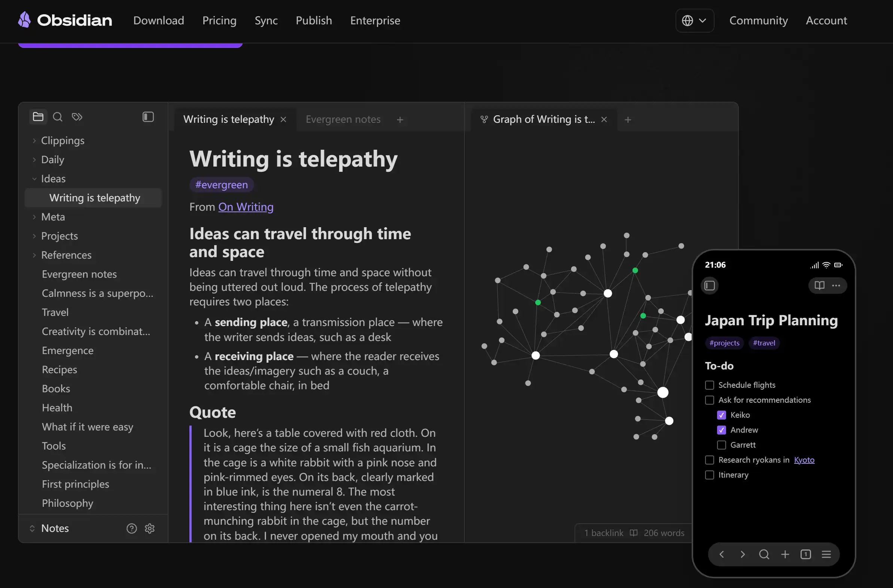Open the Sync menu item

coord(266,20)
